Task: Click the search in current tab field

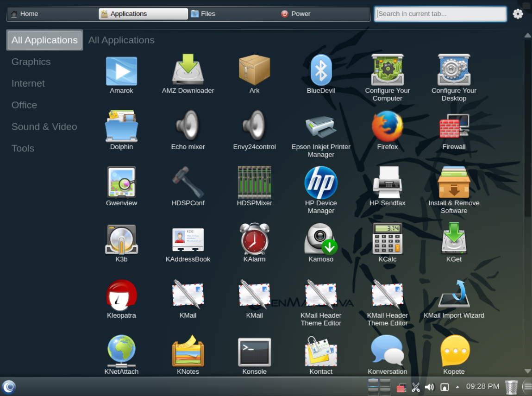Action: (x=440, y=14)
